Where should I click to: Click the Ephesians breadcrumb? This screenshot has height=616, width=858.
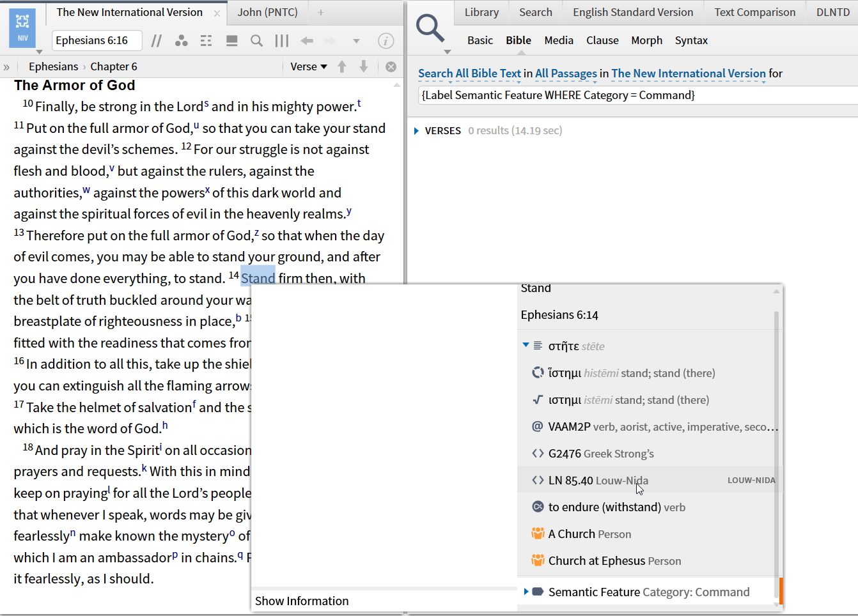pos(53,66)
